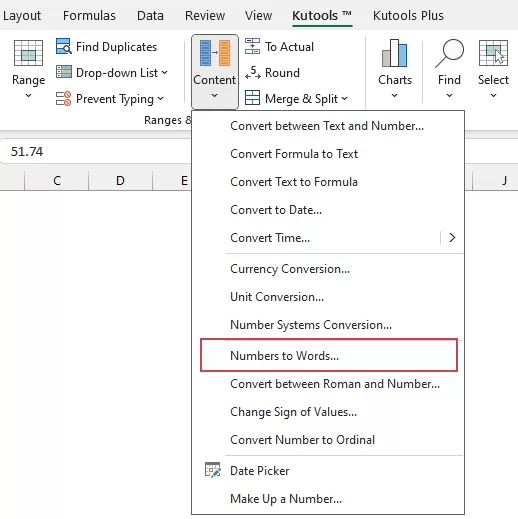This screenshot has width=518, height=519.
Task: Click the To Actual button label
Action: tap(289, 47)
